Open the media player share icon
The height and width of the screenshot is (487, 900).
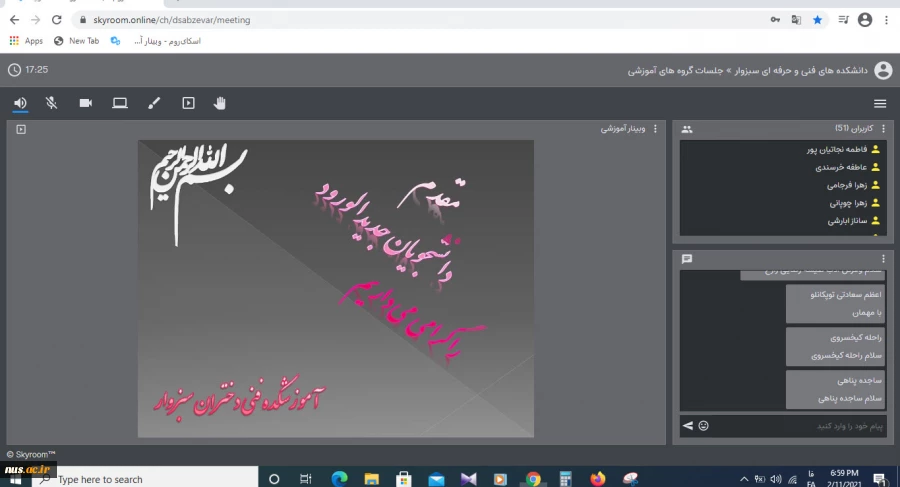pos(188,103)
